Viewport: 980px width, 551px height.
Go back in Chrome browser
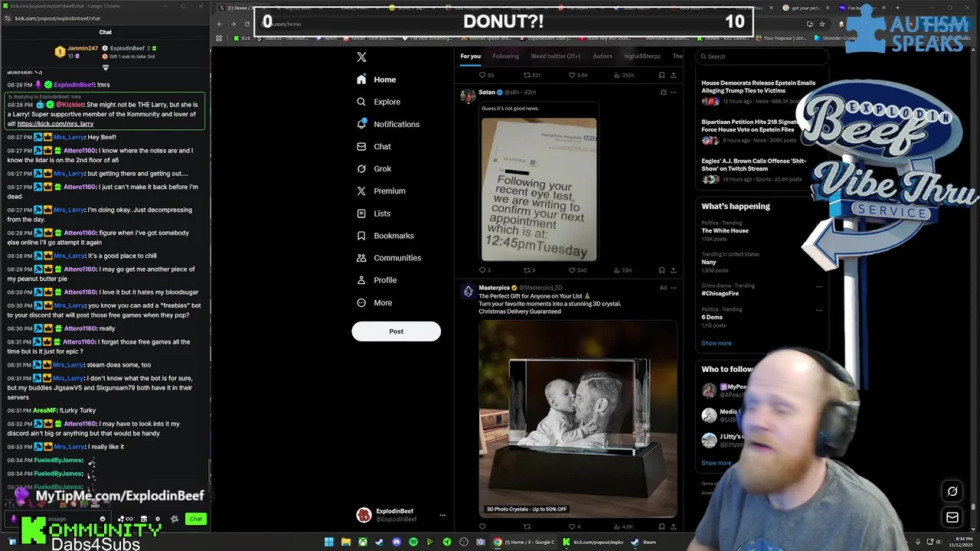coord(220,24)
